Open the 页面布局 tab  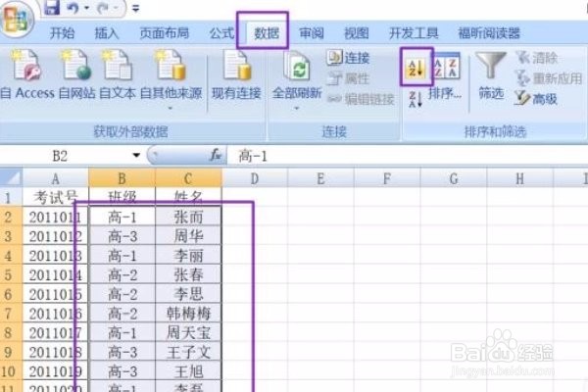[x=165, y=33]
